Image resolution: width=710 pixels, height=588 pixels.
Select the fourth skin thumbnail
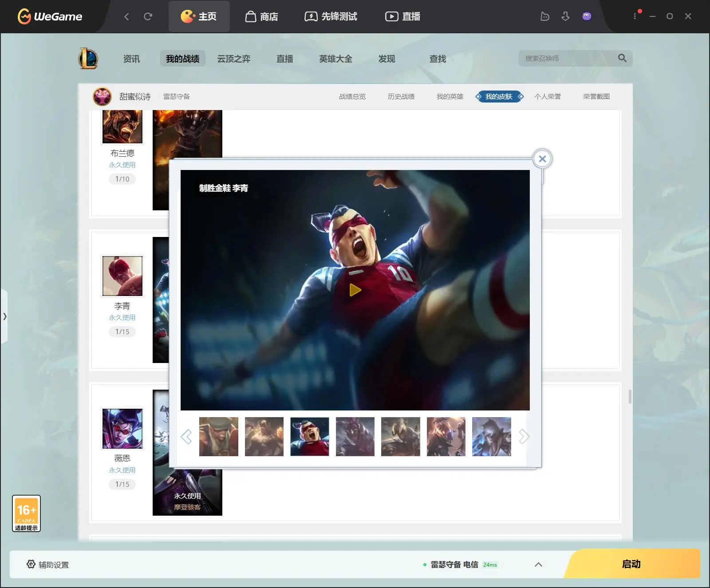(x=355, y=437)
